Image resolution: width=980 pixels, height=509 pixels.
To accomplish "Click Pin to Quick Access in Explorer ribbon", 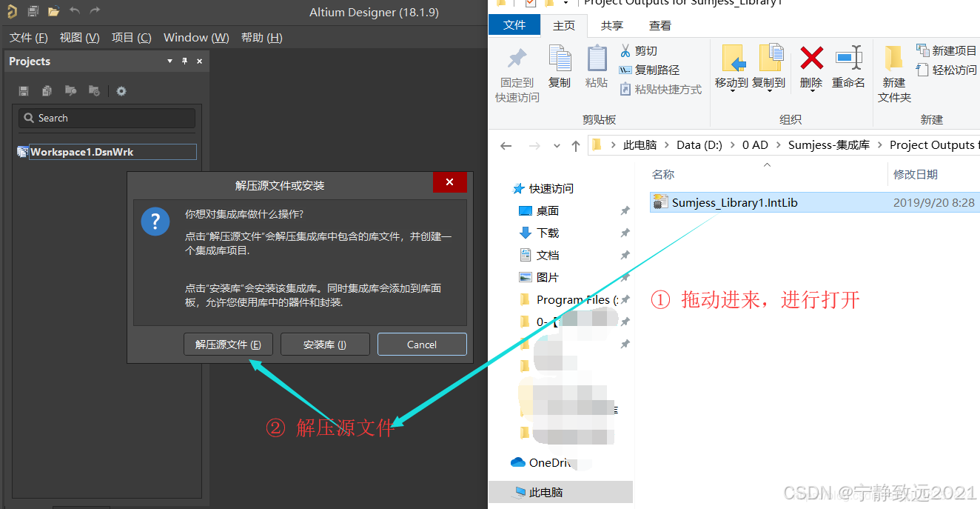I will [517, 75].
